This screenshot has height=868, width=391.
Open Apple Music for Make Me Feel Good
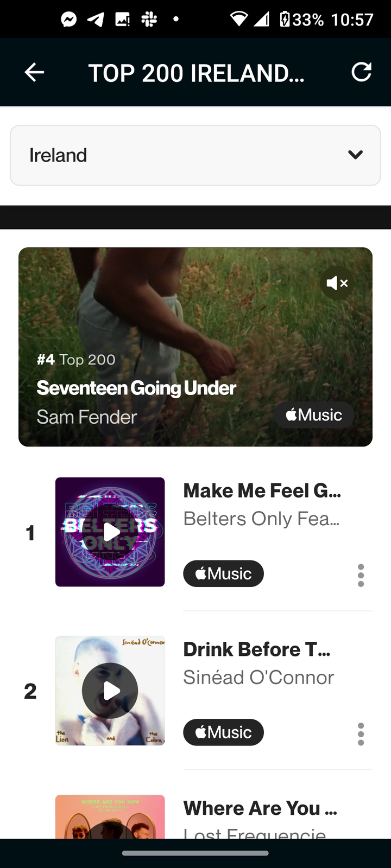pyautogui.click(x=223, y=573)
